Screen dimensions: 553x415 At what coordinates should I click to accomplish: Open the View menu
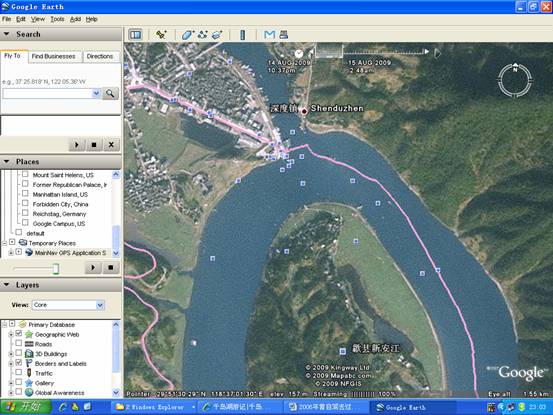point(38,19)
